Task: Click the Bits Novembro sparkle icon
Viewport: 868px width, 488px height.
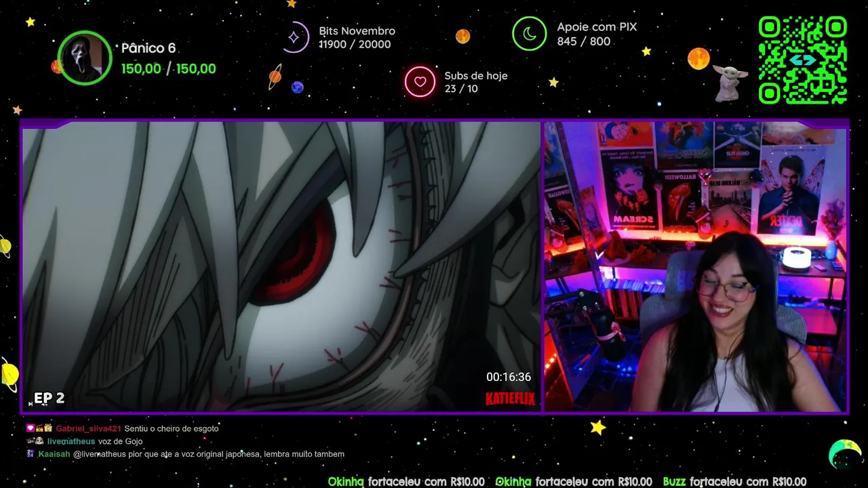Action: [x=295, y=37]
